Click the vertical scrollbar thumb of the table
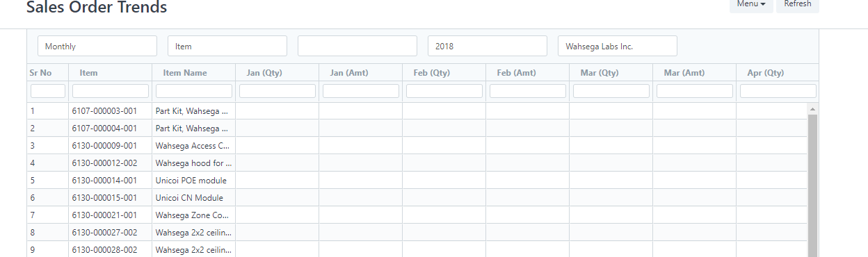 click(813, 185)
